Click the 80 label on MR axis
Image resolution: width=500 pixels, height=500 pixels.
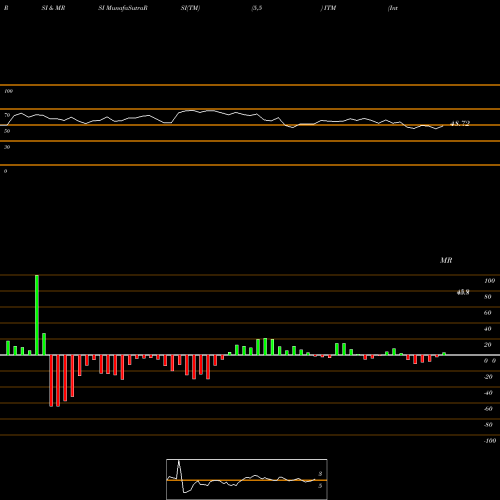487,297
